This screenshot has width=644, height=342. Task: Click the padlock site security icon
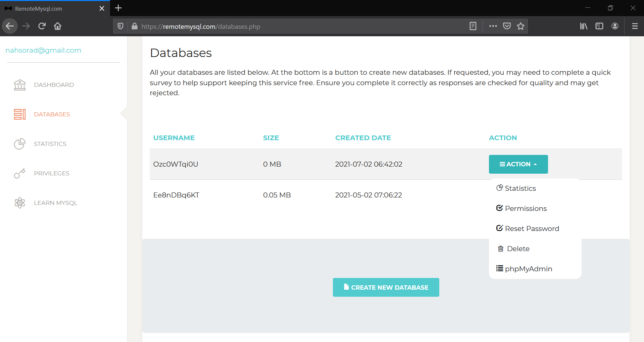tap(135, 26)
